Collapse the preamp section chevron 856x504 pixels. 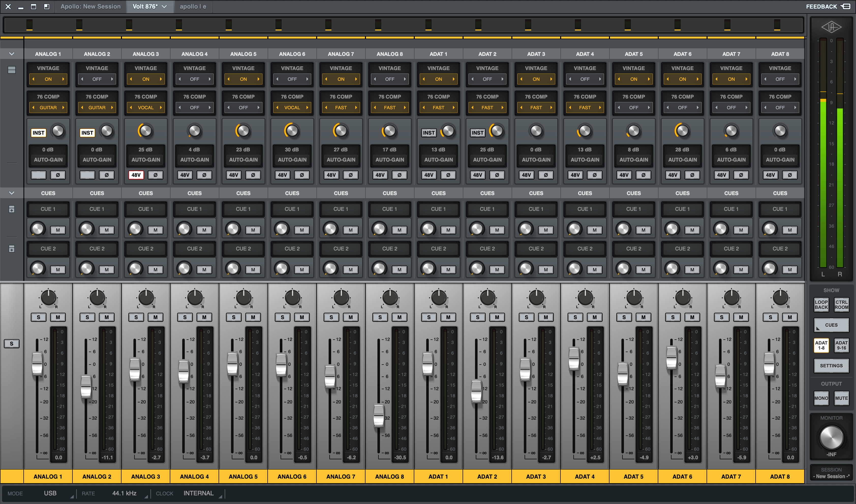click(11, 54)
